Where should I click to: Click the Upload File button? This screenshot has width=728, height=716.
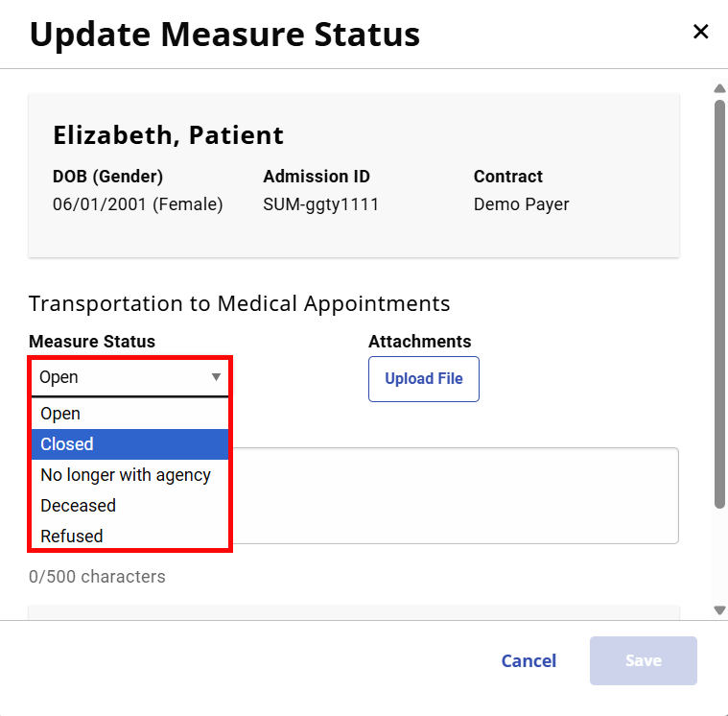[x=423, y=379]
